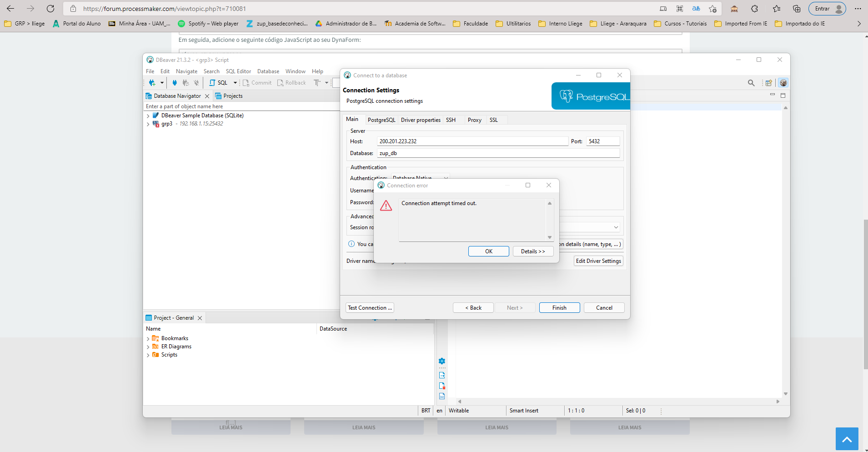Click the Finish button in connection wizard
The width and height of the screenshot is (868, 452).
(559, 308)
